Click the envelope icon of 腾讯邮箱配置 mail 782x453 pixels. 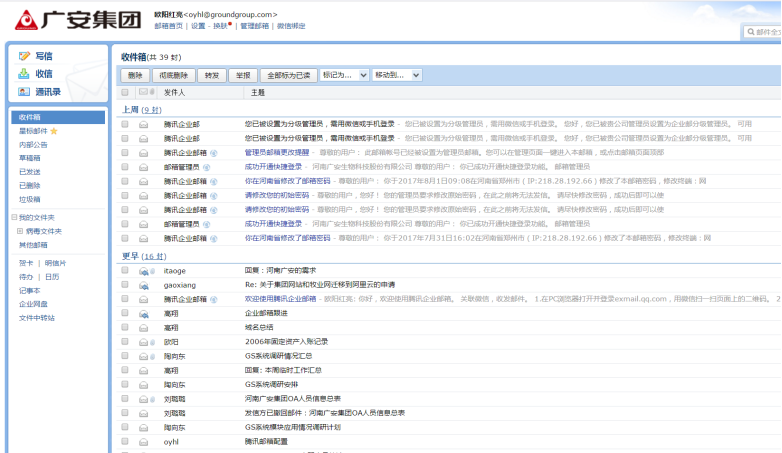click(x=144, y=442)
